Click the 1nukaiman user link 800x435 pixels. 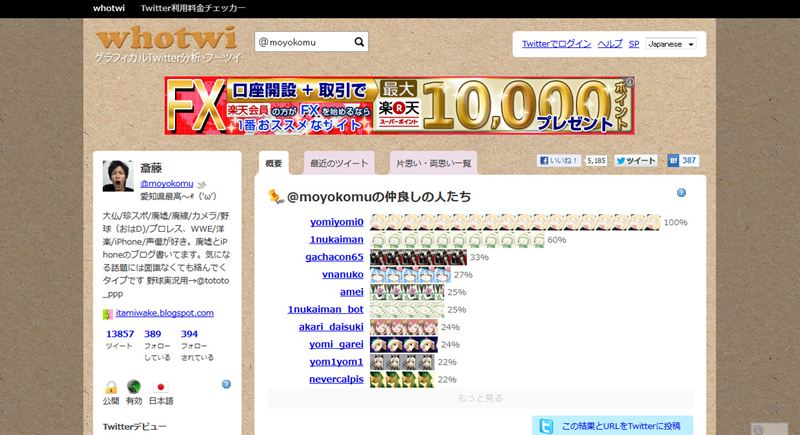336,239
